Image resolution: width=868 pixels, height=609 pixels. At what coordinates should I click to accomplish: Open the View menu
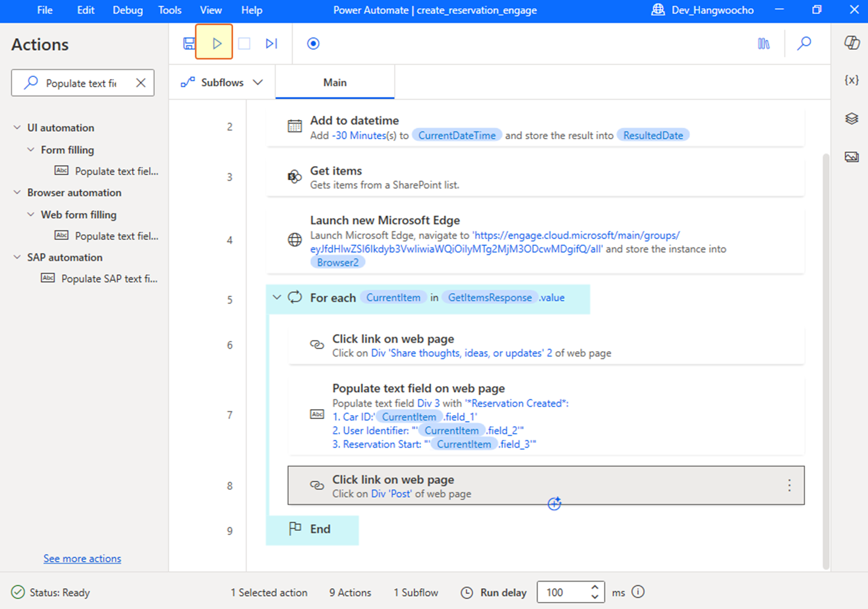[x=211, y=10]
